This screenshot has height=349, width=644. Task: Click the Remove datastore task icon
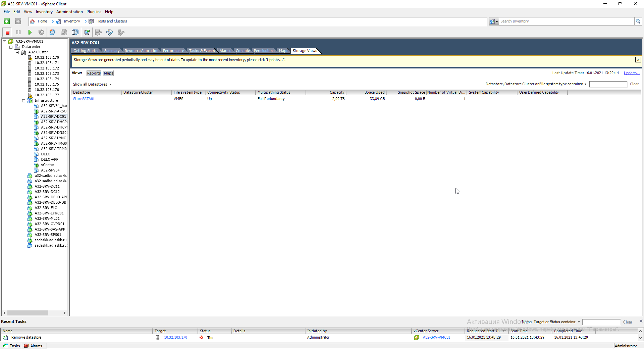point(5,338)
